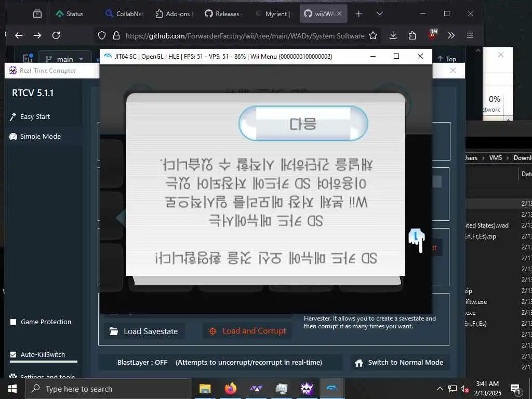Open Firefox extensions puzzle icon
This screenshot has width=532, height=399.
(412, 35)
